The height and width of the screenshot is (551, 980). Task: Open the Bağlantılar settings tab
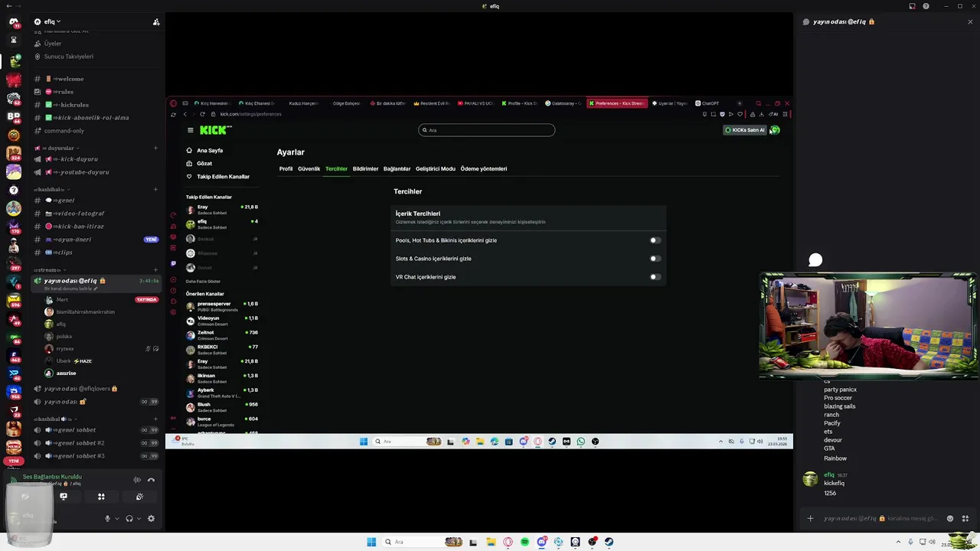pos(397,168)
